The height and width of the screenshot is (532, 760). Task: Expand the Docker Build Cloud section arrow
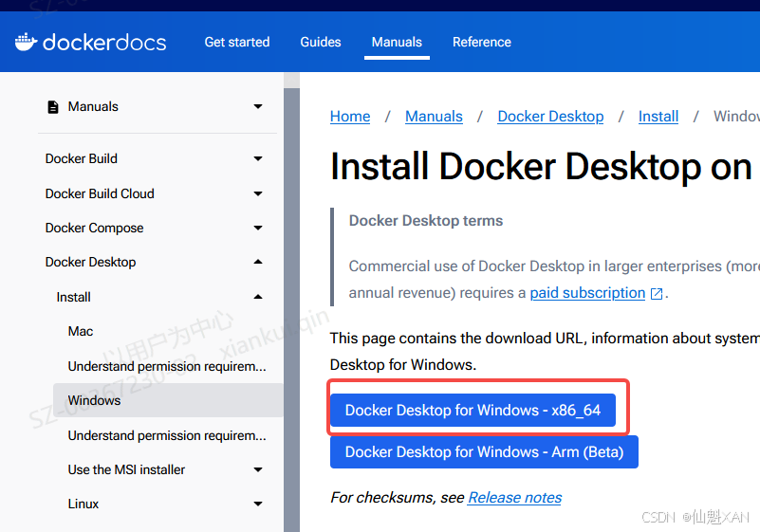pyautogui.click(x=258, y=193)
